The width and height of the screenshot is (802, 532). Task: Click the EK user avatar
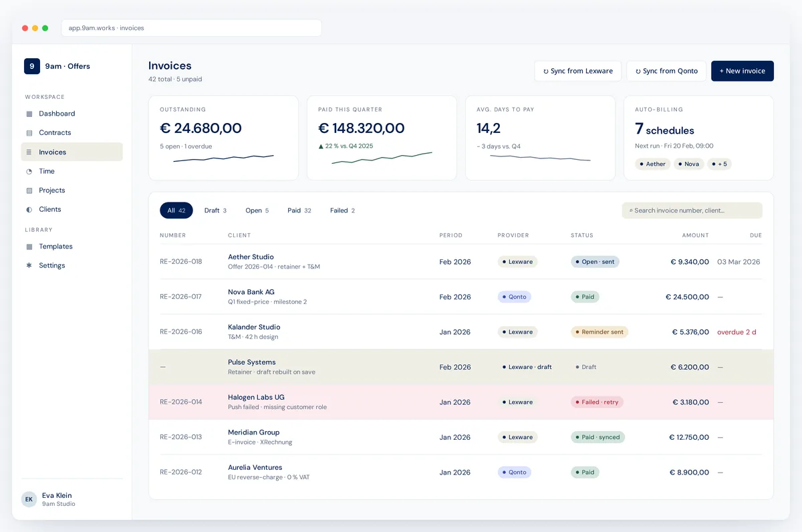point(29,499)
